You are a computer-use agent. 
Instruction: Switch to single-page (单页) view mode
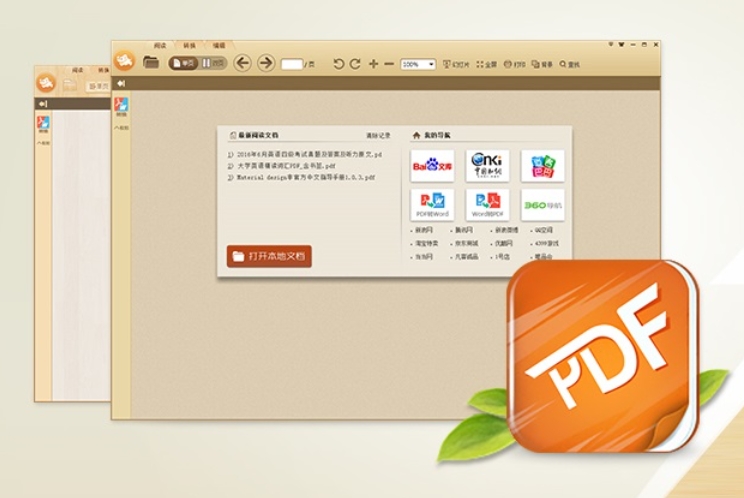[183, 63]
